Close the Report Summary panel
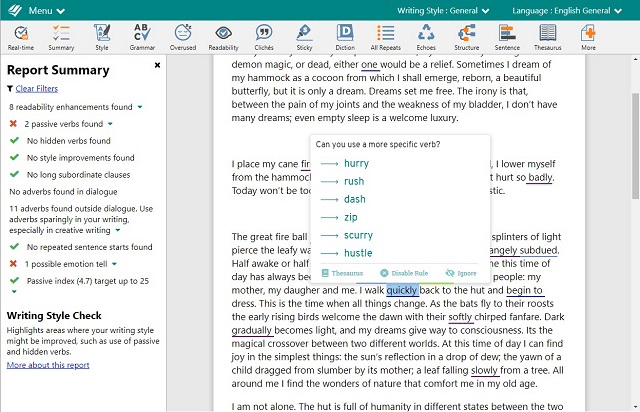This screenshot has width=640, height=412. 157,66
